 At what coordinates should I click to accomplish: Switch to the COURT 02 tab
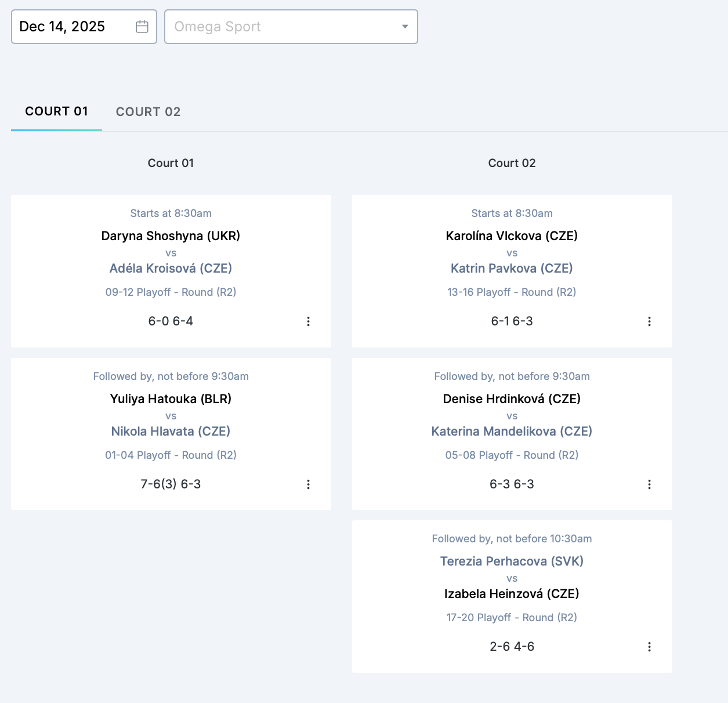pyautogui.click(x=148, y=112)
